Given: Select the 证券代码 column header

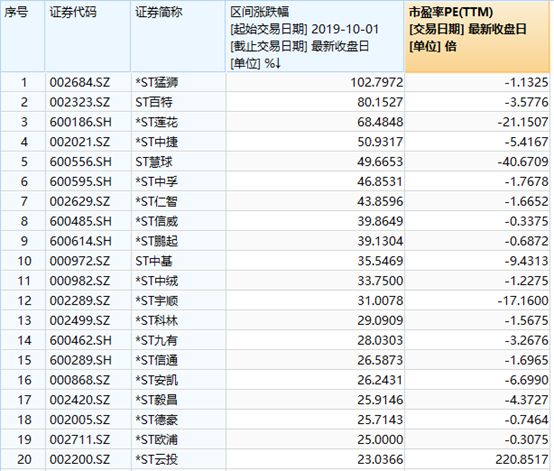Looking at the screenshot, I should click(88, 37).
